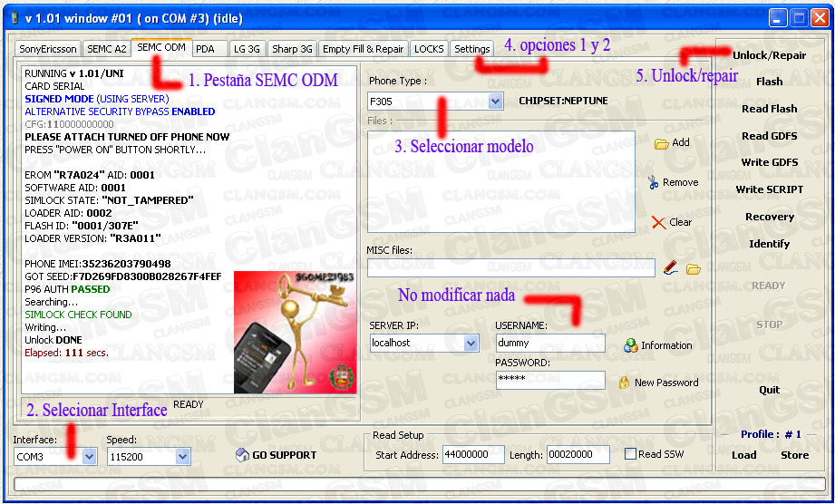Click the Unlock DONE log line

pyautogui.click(x=53, y=340)
